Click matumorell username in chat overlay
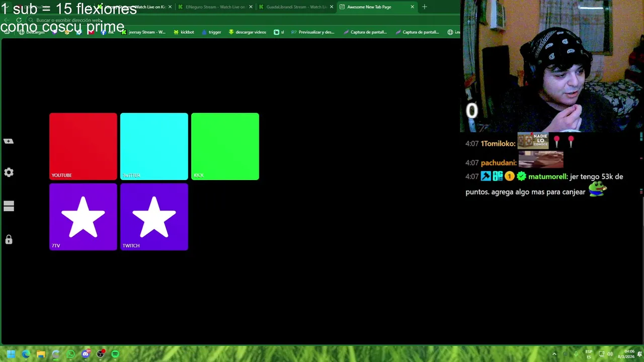The image size is (644, 362). coord(547,176)
